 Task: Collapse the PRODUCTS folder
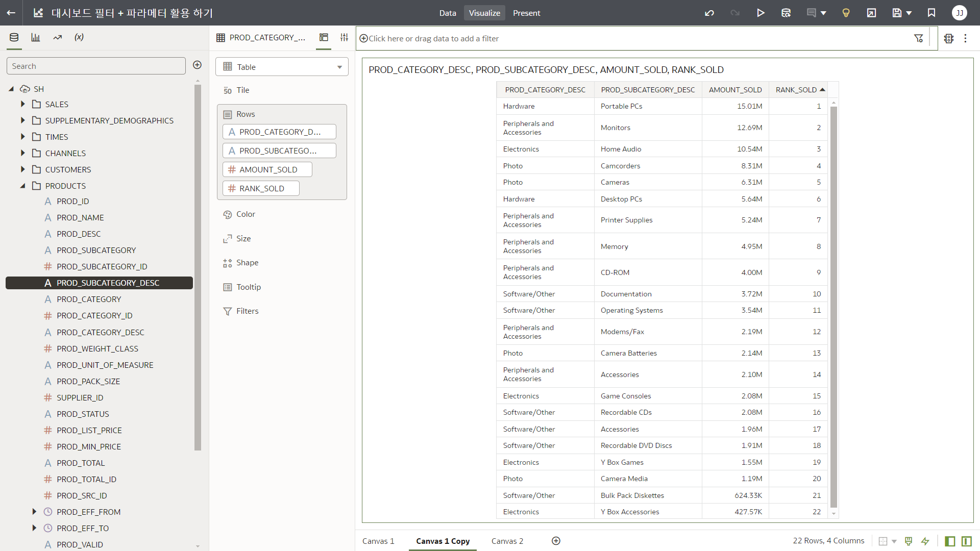click(23, 186)
